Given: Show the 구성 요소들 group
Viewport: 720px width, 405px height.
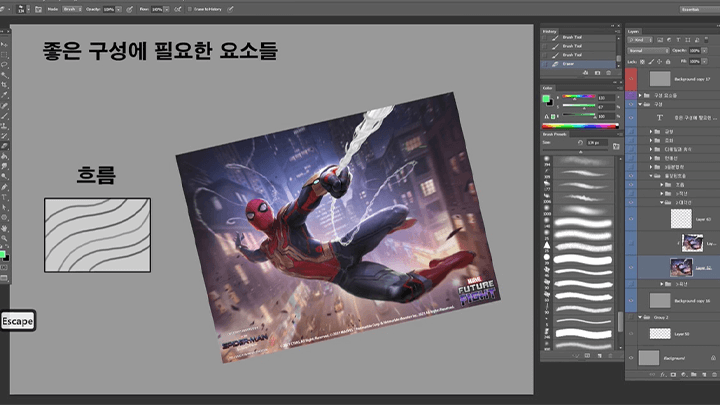Looking at the screenshot, I should coord(631,96).
